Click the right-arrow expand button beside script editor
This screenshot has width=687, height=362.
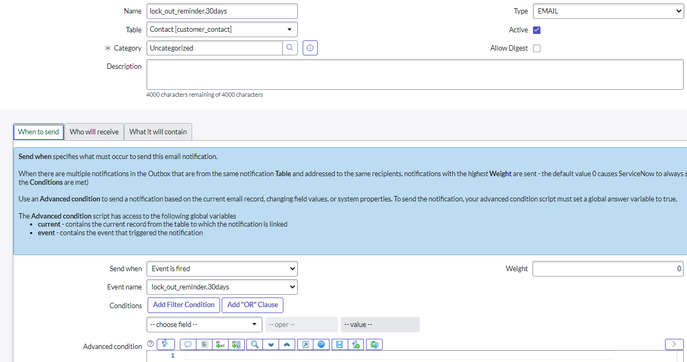[674, 344]
